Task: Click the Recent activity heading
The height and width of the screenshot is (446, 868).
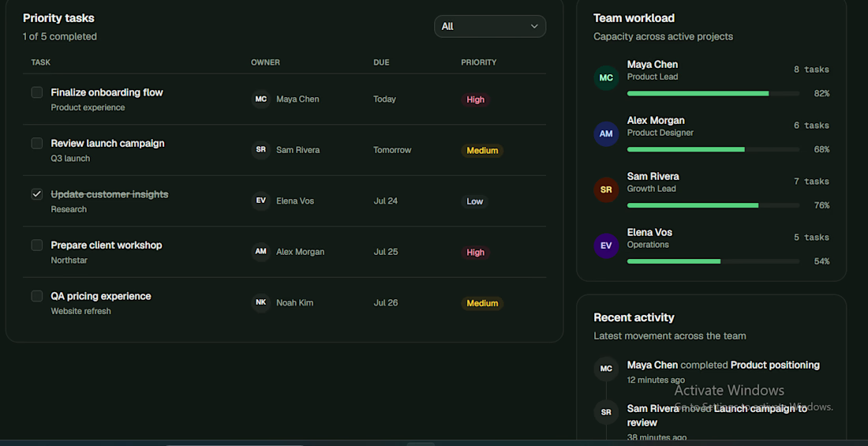Action: coord(634,317)
